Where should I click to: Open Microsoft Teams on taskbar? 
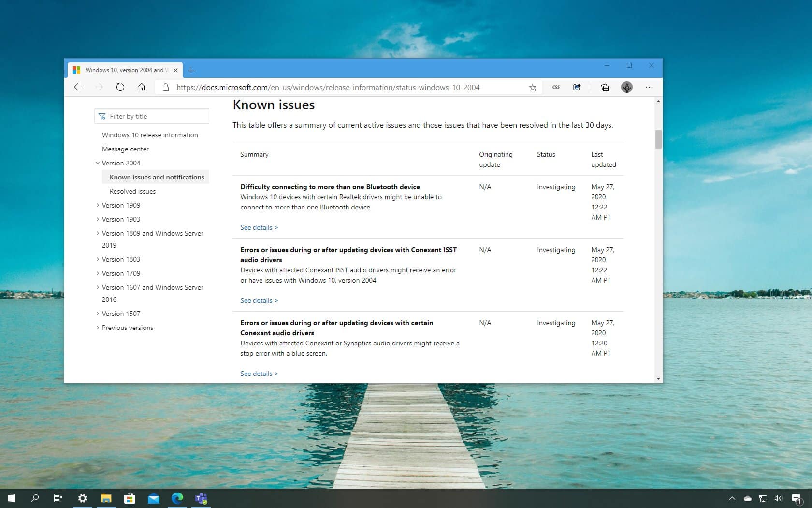[x=201, y=498]
